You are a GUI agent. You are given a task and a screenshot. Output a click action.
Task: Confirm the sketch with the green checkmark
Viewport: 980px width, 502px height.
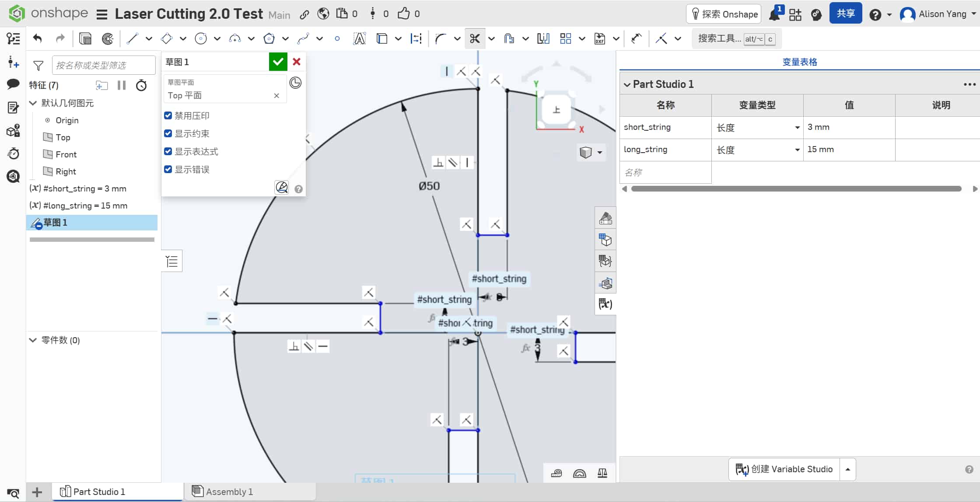[x=278, y=62]
